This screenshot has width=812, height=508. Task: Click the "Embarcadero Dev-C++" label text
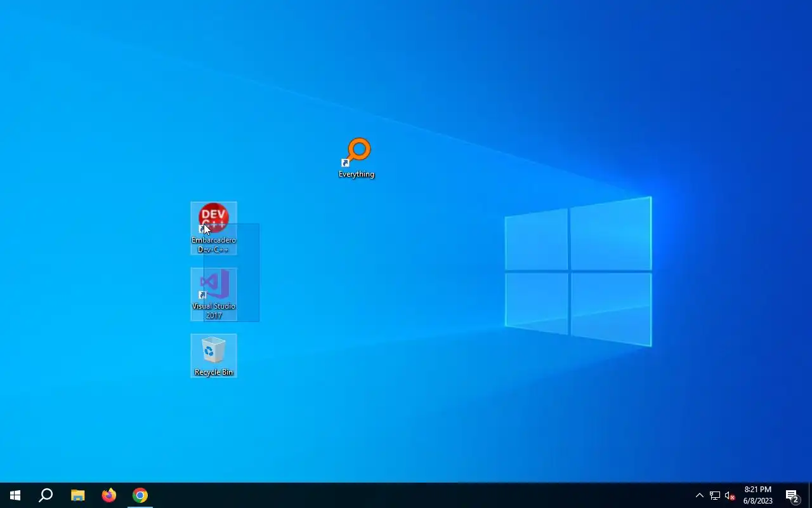[x=214, y=244]
